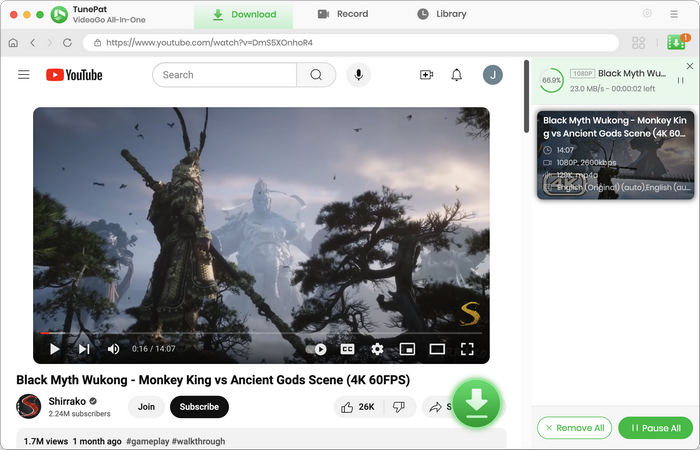Navigate forward in the browser
This screenshot has height=450, width=700.
coord(50,43)
